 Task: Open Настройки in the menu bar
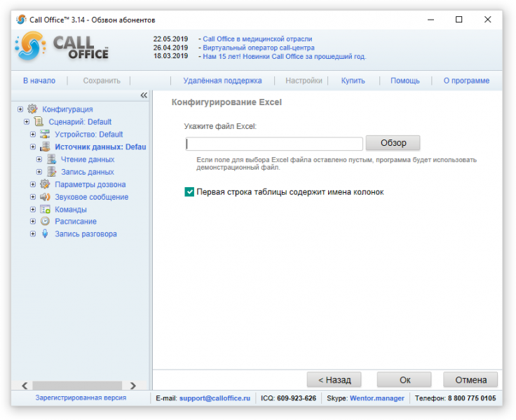tap(304, 81)
